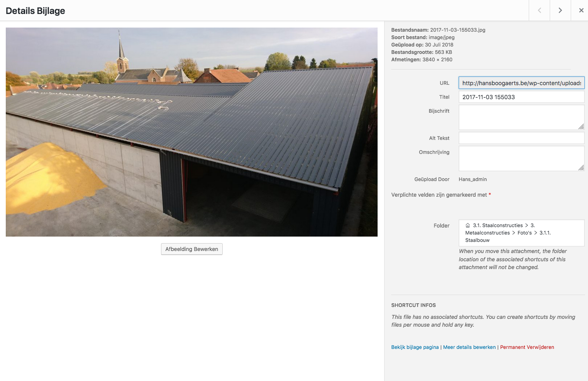Screen dimensions: 588x381
Task: Click the Geüpload op 30 Juli 2018 text
Action: tap(422, 45)
